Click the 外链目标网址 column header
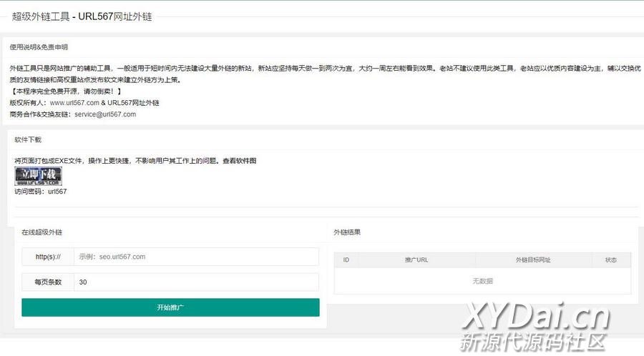Viewport: 644px width, 356px height. coord(532,260)
